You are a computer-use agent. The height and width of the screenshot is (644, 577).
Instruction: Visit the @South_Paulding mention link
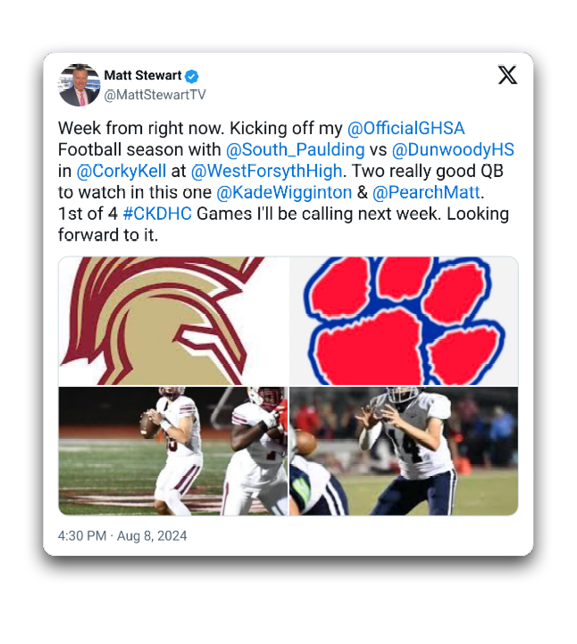[x=295, y=150]
